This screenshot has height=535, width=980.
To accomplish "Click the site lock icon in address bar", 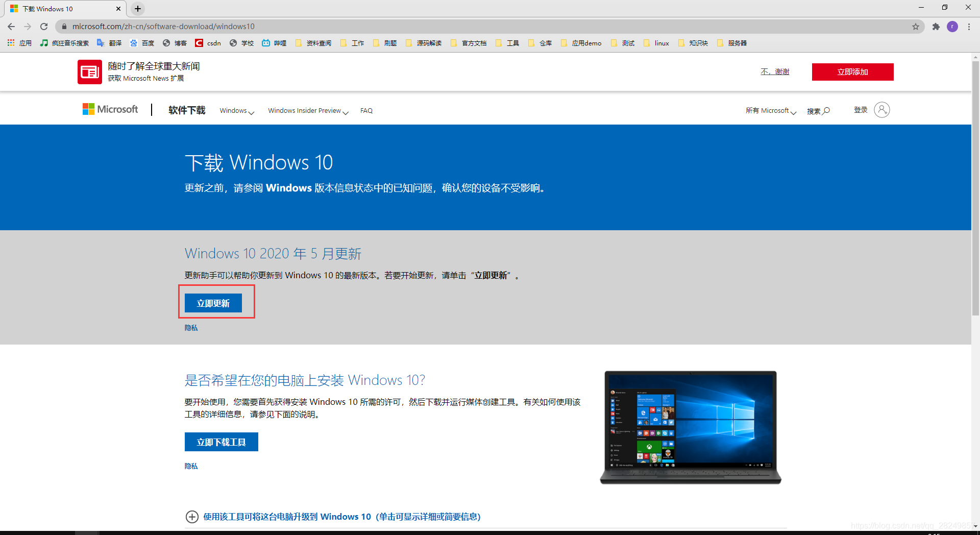I will [x=64, y=27].
